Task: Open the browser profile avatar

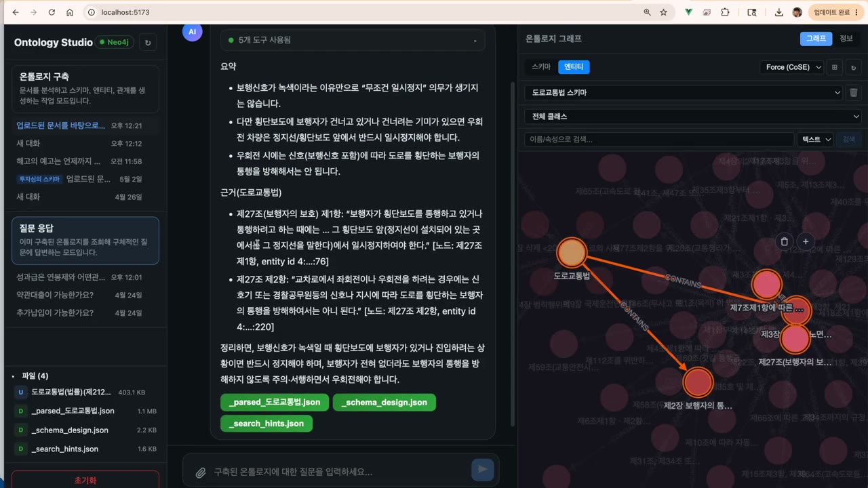Action: 797,12
